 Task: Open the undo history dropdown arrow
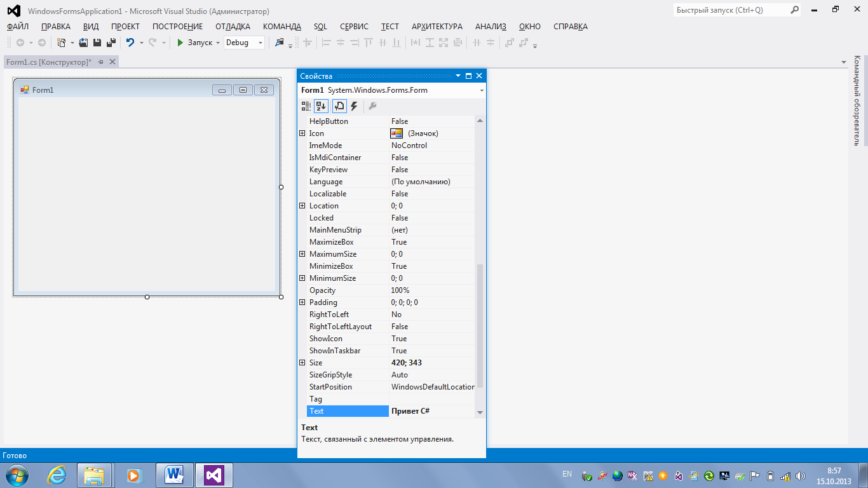tap(141, 43)
